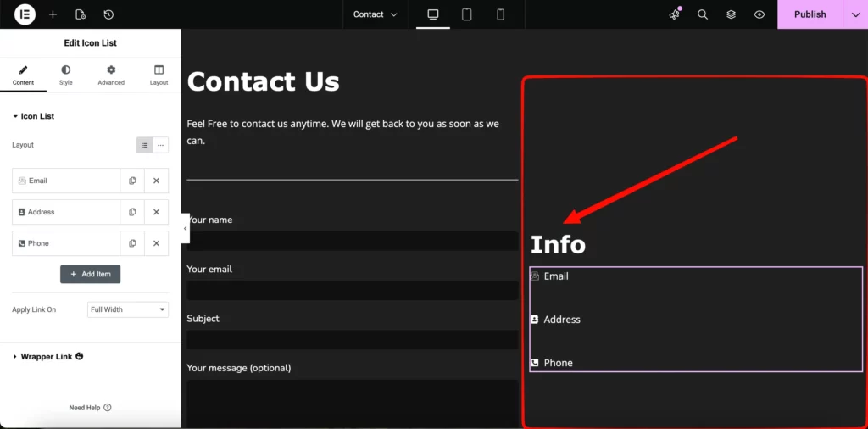
Task: Add a new element with plus icon
Action: click(x=53, y=14)
